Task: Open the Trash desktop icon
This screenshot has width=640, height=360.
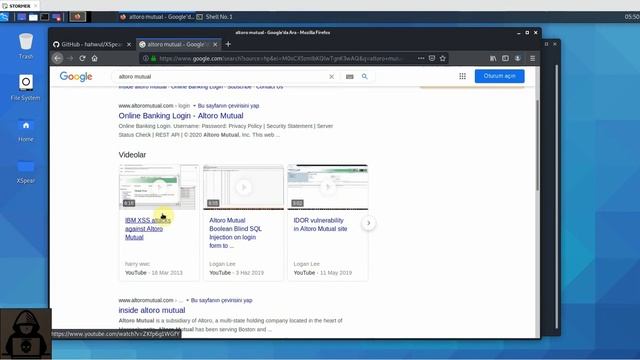Action: [x=26, y=46]
